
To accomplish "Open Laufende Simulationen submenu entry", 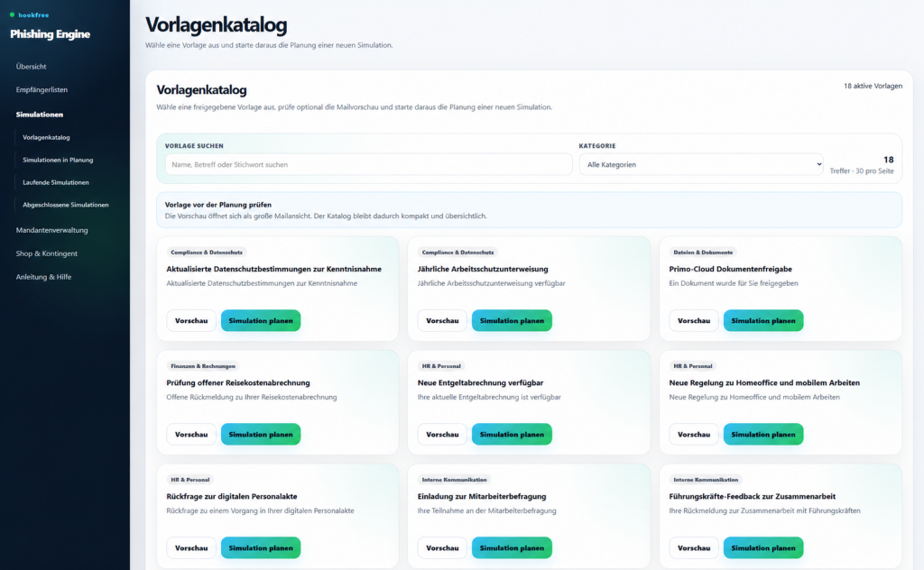I will (56, 182).
